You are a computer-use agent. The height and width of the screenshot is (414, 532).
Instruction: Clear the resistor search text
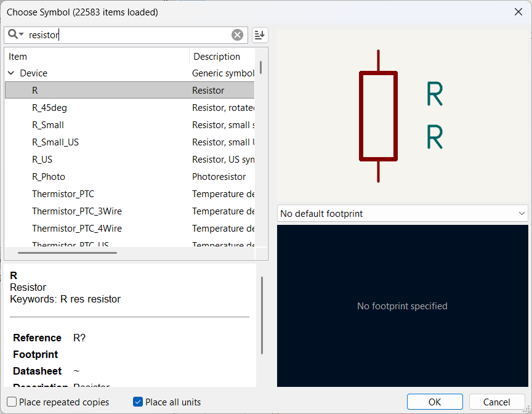pyautogui.click(x=238, y=34)
